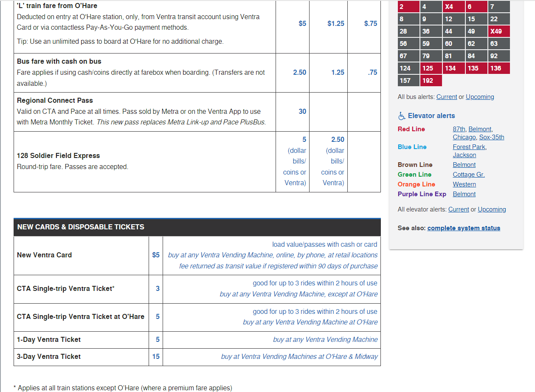This screenshot has width=535, height=392.
Task: Open bus route 59 alert
Action: tap(431, 44)
